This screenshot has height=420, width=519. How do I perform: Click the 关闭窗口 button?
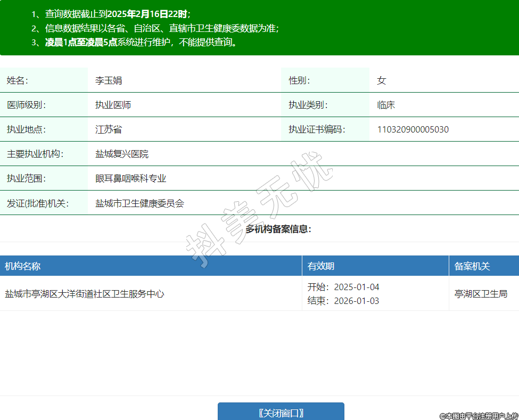point(281,413)
